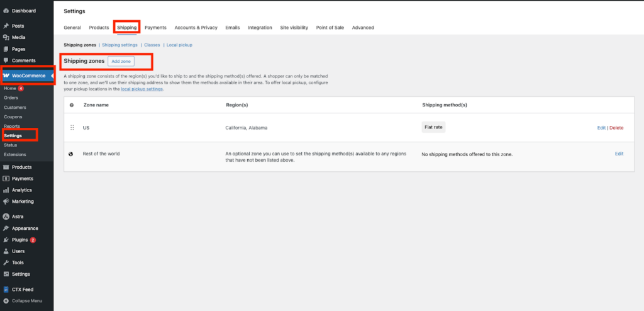The height and width of the screenshot is (311, 644).
Task: Click the Users person icon
Action: point(6,251)
